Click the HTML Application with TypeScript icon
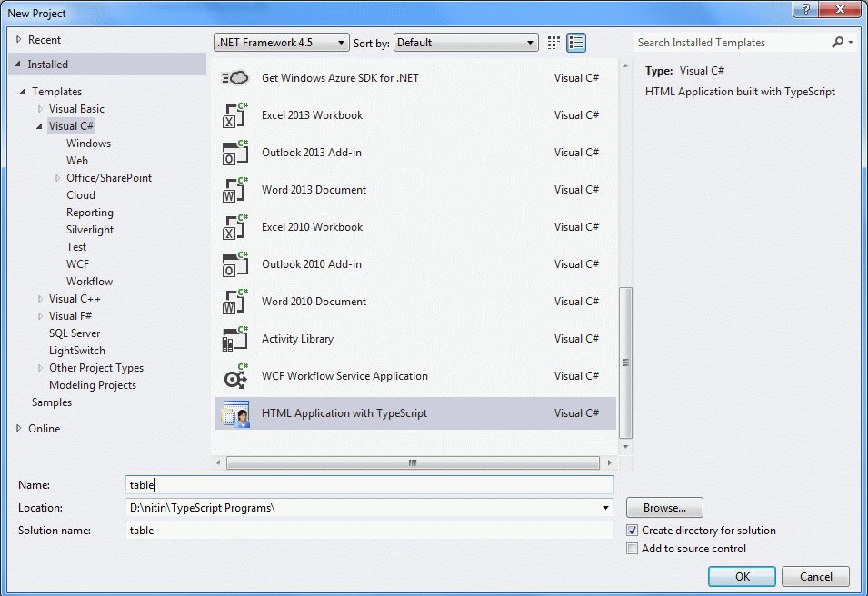868x596 pixels. [x=235, y=413]
